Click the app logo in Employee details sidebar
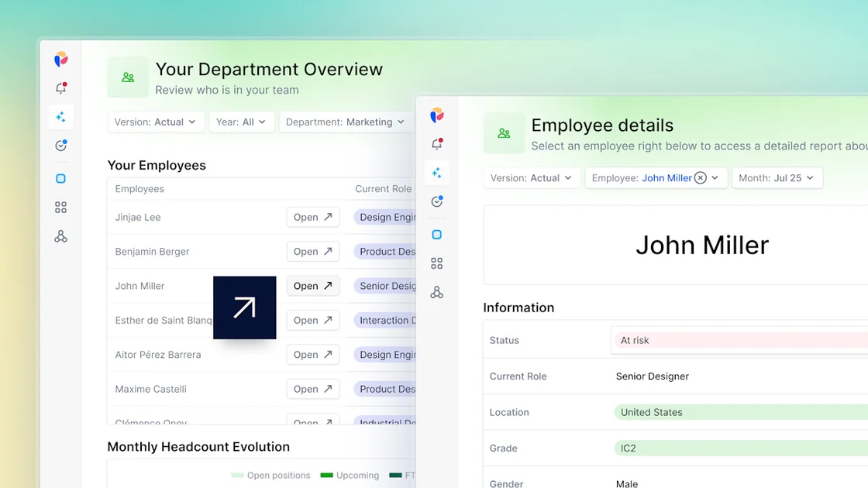The width and height of the screenshot is (868, 488). click(437, 115)
